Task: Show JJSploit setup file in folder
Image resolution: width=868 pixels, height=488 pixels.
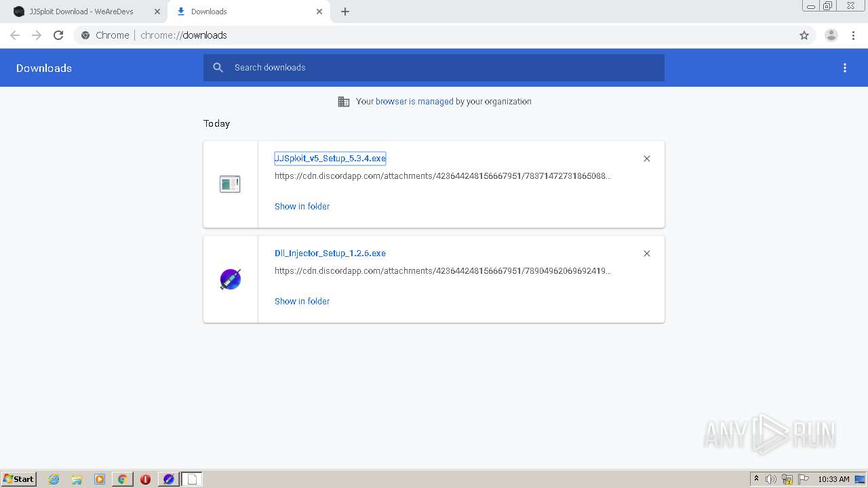Action: point(302,207)
